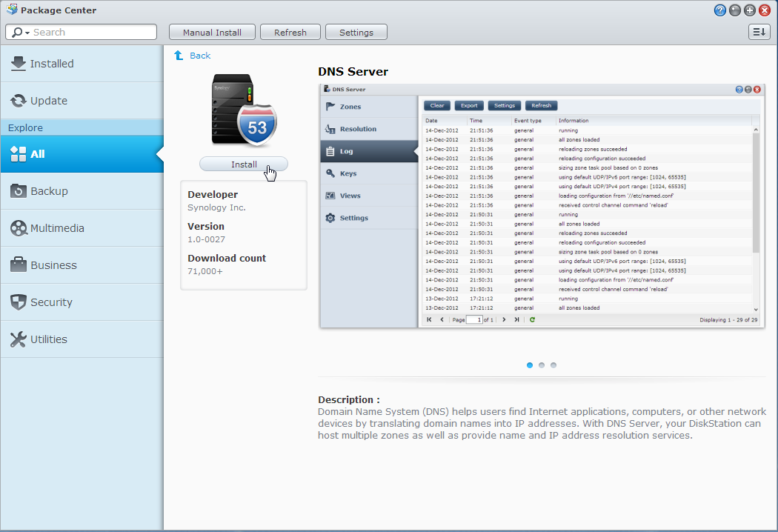
Task: Open Package Center Settings
Action: coord(356,33)
